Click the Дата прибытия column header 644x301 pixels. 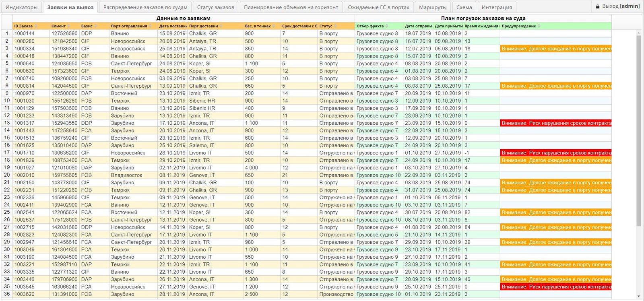[x=448, y=26]
